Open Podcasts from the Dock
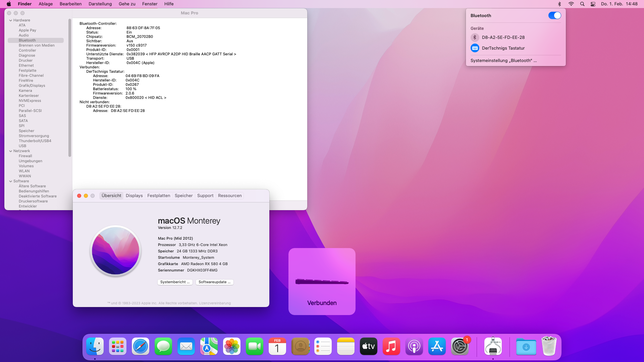 point(414,346)
